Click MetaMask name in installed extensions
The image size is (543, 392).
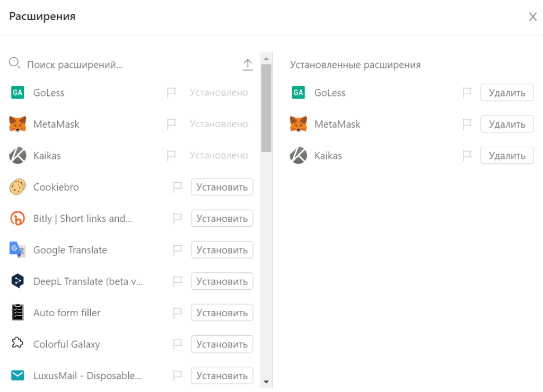pos(337,124)
